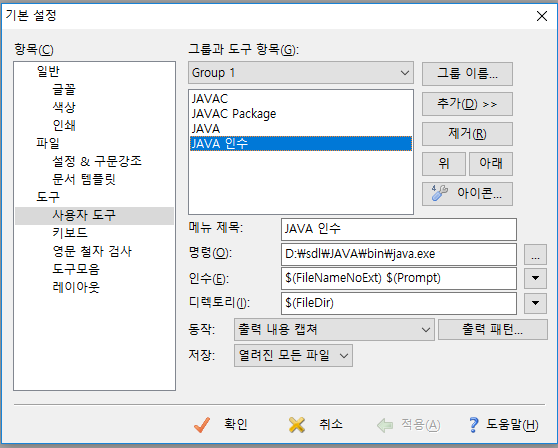The width and height of the screenshot is (558, 448).
Task: Click the 인수 field with $(FileNameNoExt)
Action: [x=399, y=278]
